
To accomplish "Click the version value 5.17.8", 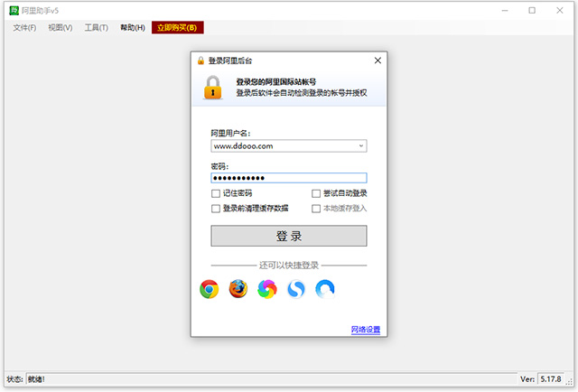I will pyautogui.click(x=551, y=379).
